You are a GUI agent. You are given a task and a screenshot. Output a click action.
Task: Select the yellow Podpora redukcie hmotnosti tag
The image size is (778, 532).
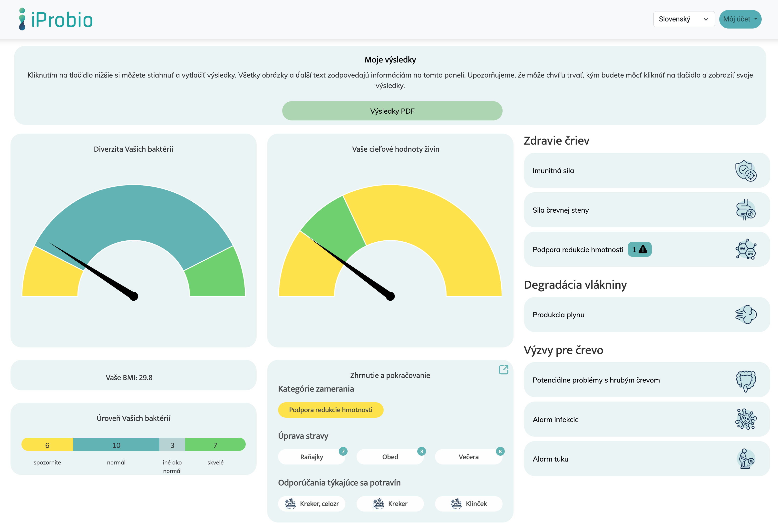click(x=331, y=410)
